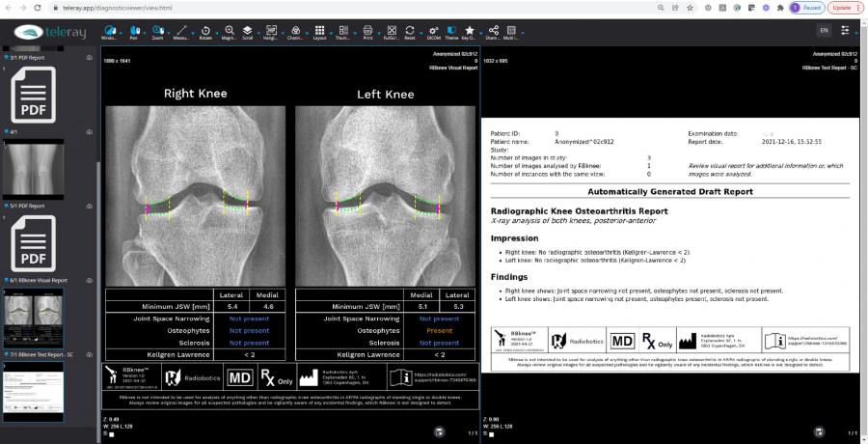Select the Window level tool
The height and width of the screenshot is (444, 868).
coord(108,29)
